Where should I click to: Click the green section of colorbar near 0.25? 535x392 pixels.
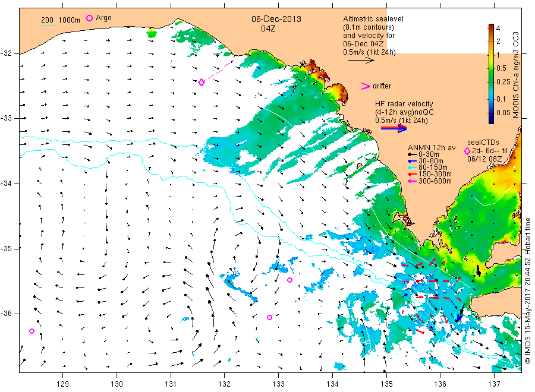click(491, 81)
